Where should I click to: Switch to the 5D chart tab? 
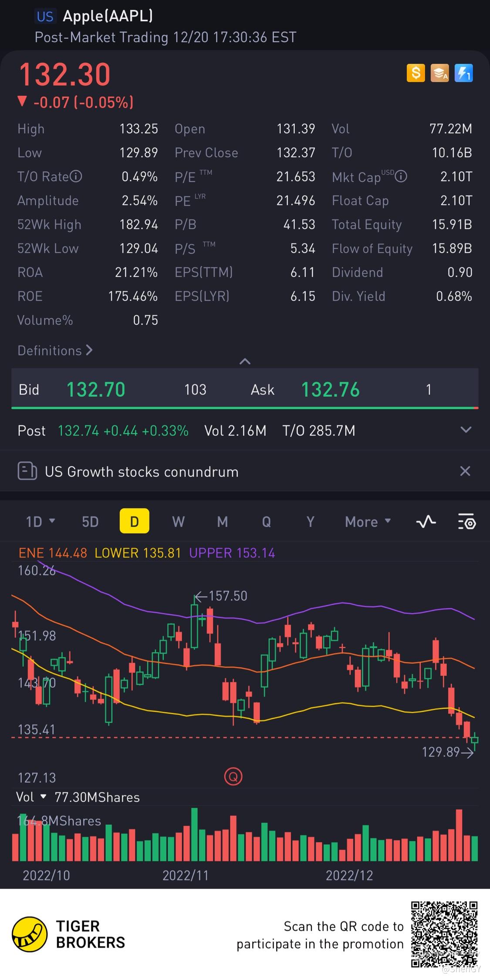(90, 521)
